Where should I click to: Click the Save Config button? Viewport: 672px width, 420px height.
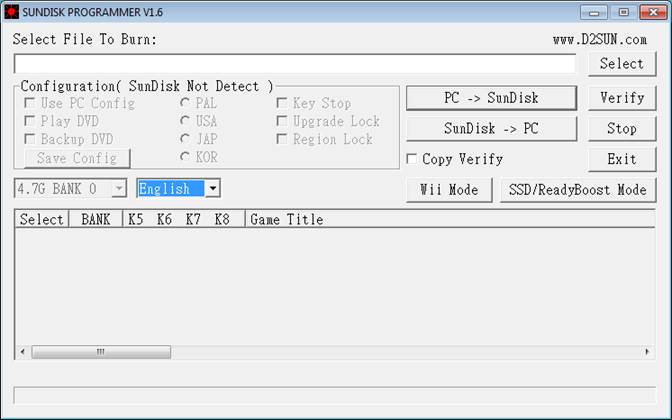77,158
